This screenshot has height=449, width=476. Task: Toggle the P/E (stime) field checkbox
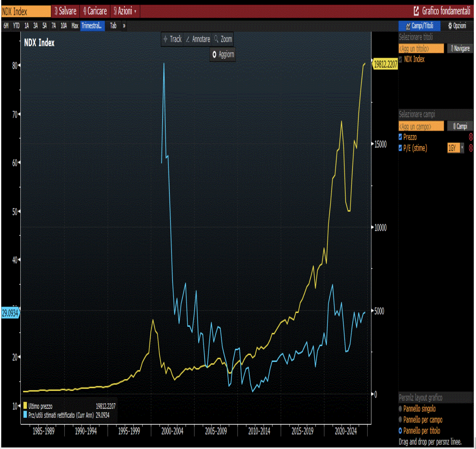[400, 148]
